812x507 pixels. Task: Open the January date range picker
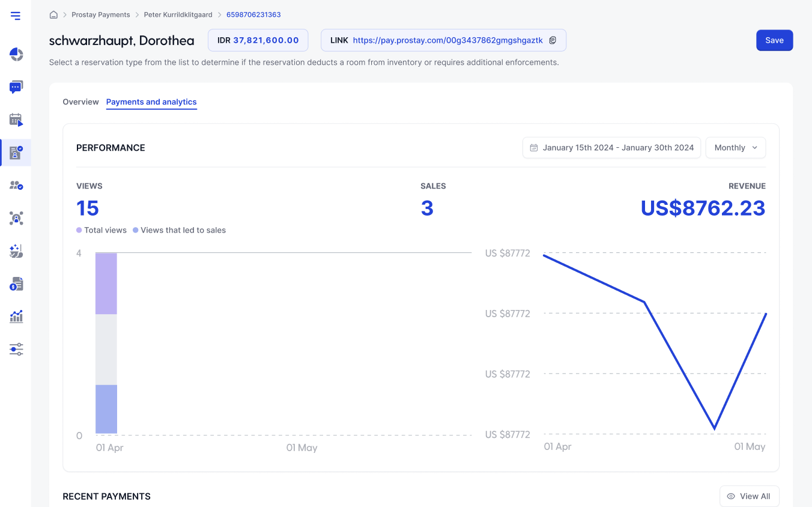611,148
